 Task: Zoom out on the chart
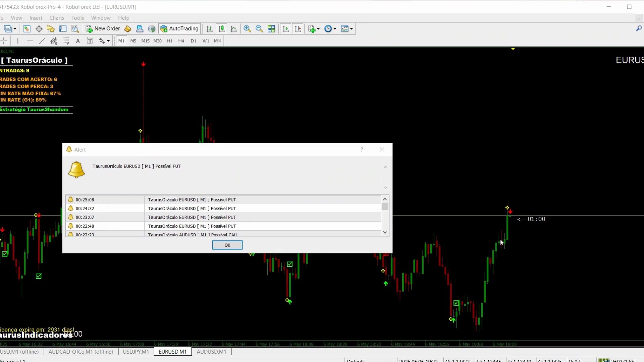259,29
